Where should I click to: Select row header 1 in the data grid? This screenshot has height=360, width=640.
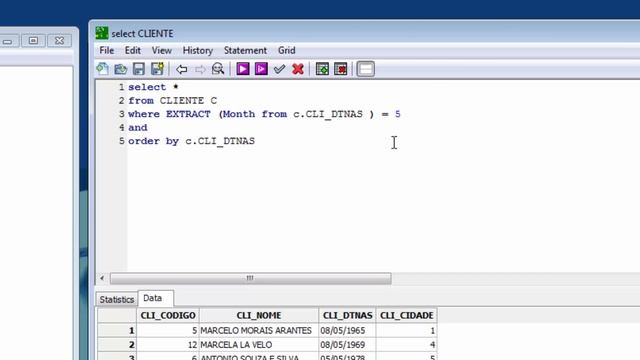(117, 330)
